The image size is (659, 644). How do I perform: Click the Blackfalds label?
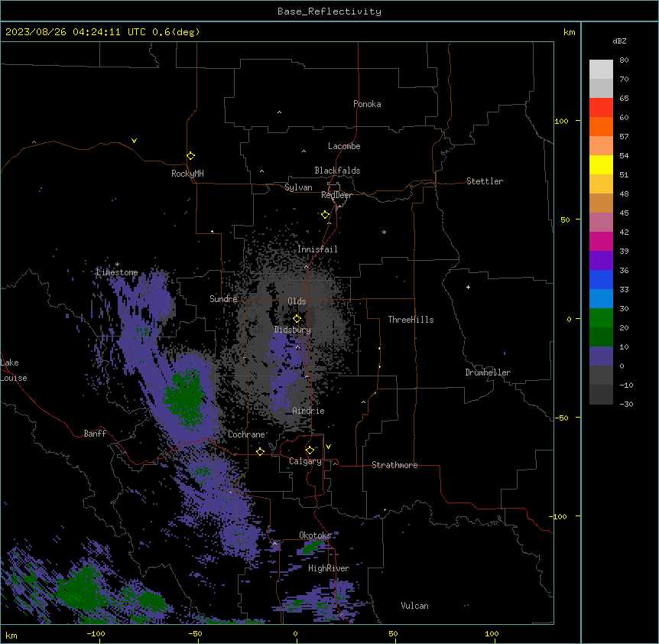(337, 171)
